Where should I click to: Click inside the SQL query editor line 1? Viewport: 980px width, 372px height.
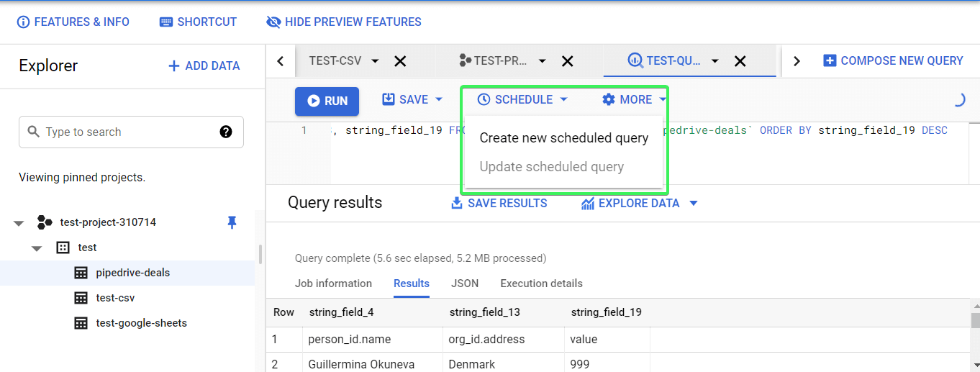tap(639, 131)
